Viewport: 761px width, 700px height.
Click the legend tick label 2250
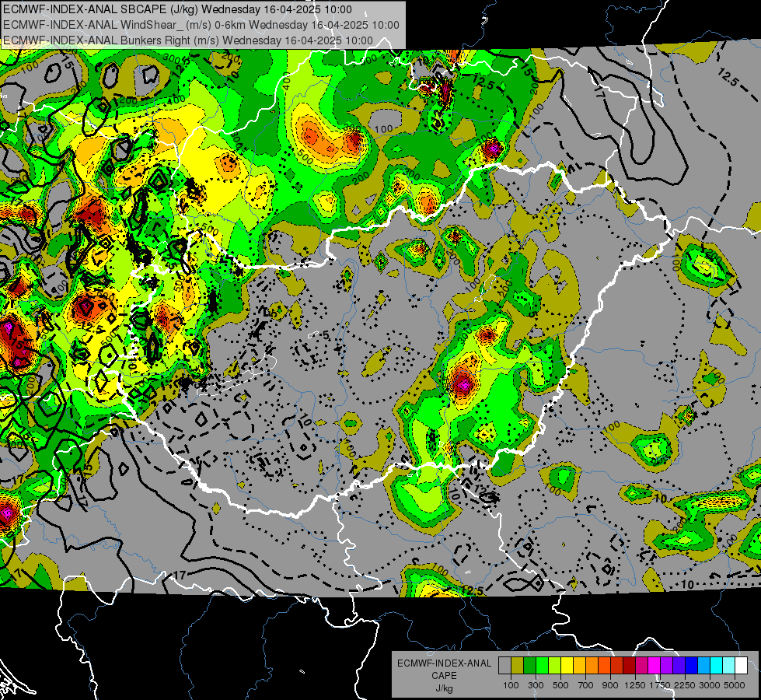point(686,685)
